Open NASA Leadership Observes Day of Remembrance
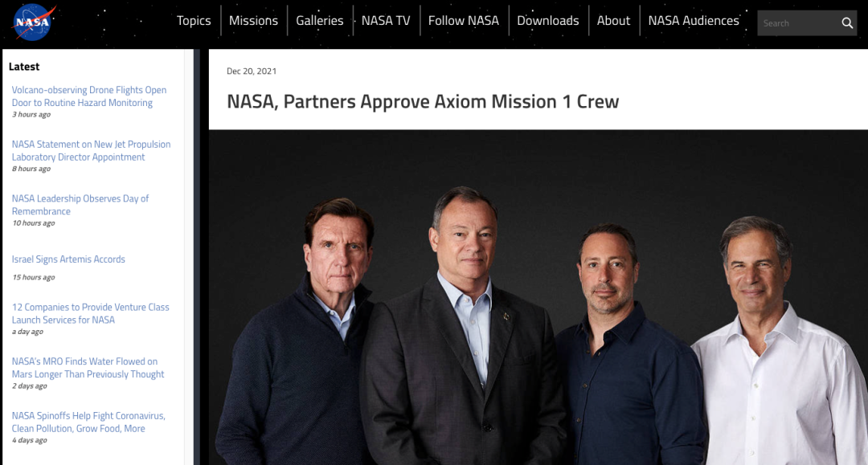Image resolution: width=868 pixels, height=465 pixels. (x=80, y=205)
